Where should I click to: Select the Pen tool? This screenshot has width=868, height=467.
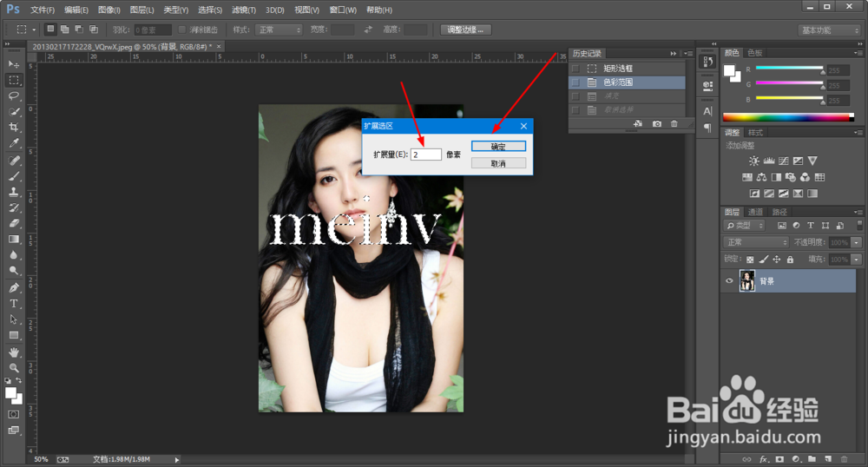14,287
